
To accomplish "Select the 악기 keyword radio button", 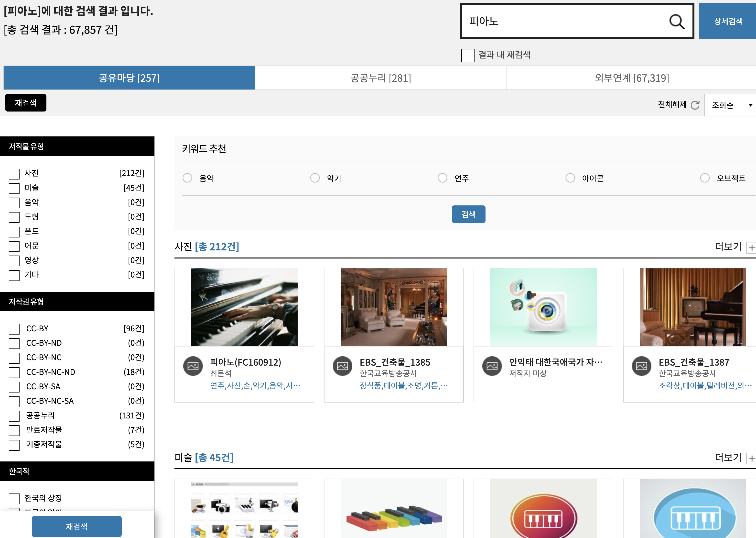I will click(315, 178).
